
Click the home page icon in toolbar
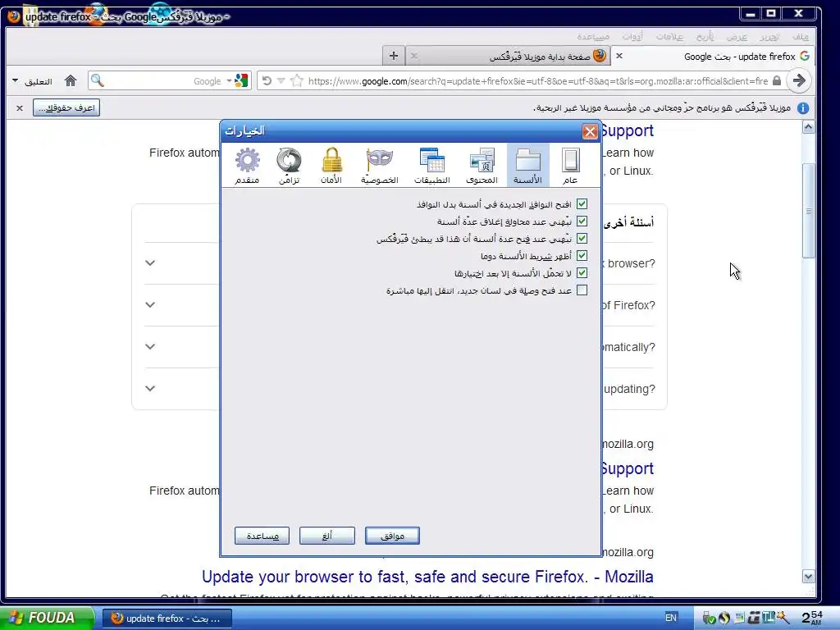coord(71,81)
